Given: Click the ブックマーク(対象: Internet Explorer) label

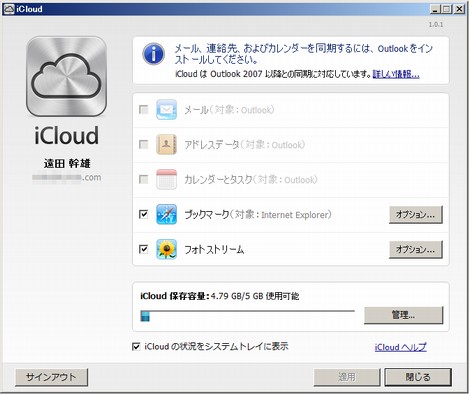Looking at the screenshot, I should 258,214.
